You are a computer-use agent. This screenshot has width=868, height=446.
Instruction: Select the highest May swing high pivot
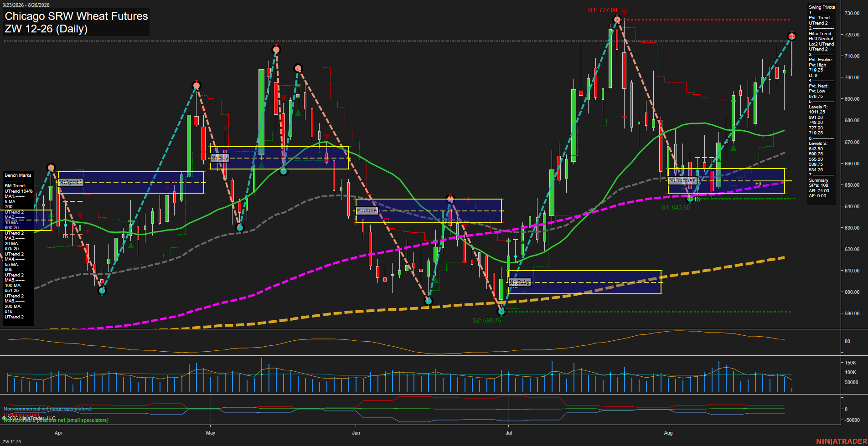pyautogui.click(x=276, y=49)
